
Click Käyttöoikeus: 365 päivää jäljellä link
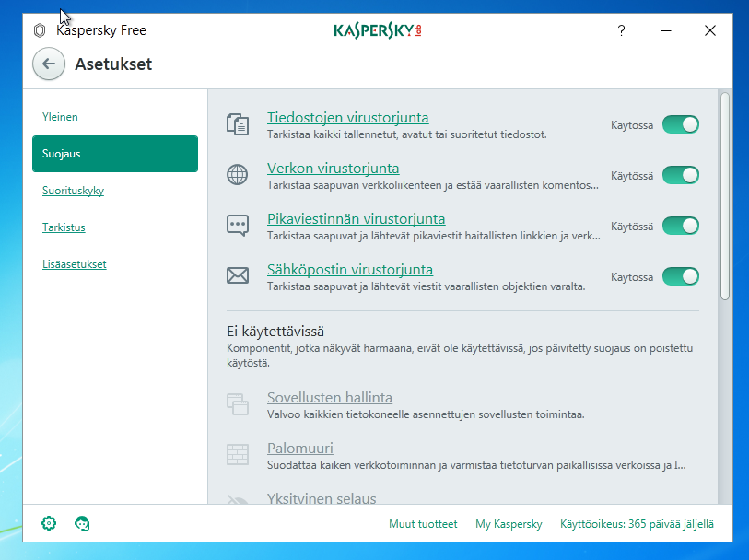[637, 524]
